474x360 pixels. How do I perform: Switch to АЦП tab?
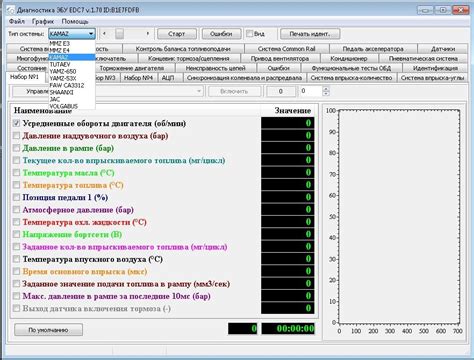[x=168, y=78]
